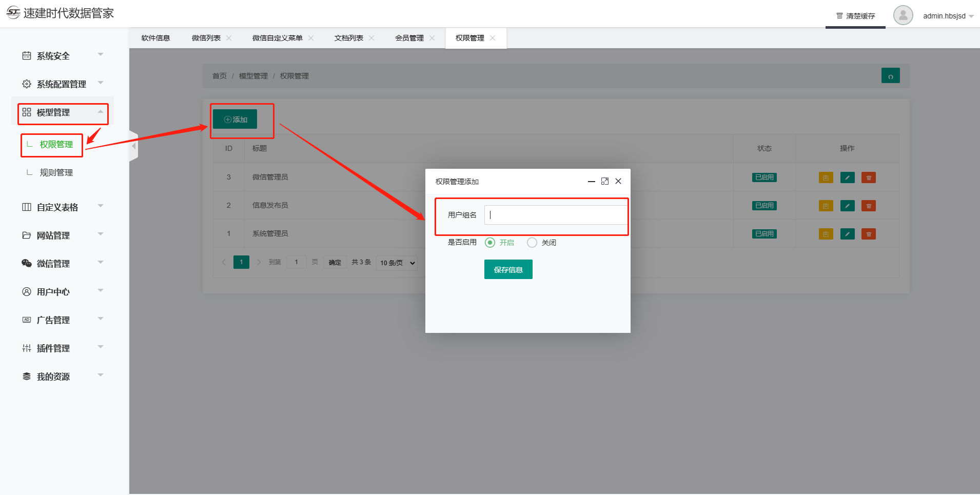The width and height of the screenshot is (980, 495).
Task: Click the red delete icon for 微信管理员 row
Action: tap(869, 177)
